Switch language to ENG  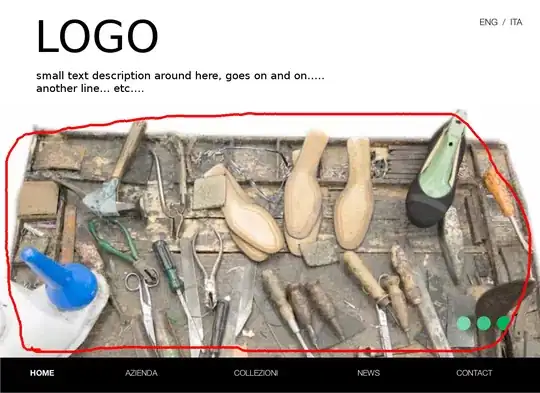point(488,22)
